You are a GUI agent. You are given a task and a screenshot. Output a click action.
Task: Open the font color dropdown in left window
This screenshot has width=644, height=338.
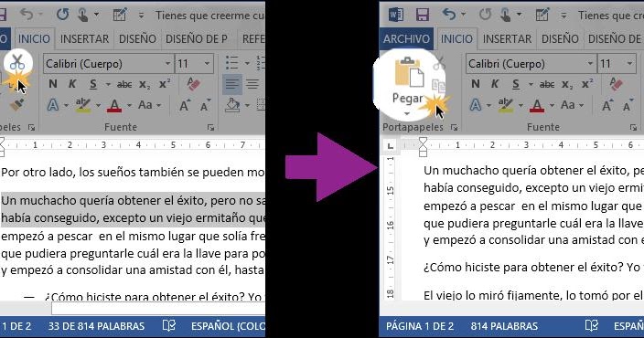pyautogui.click(x=129, y=106)
